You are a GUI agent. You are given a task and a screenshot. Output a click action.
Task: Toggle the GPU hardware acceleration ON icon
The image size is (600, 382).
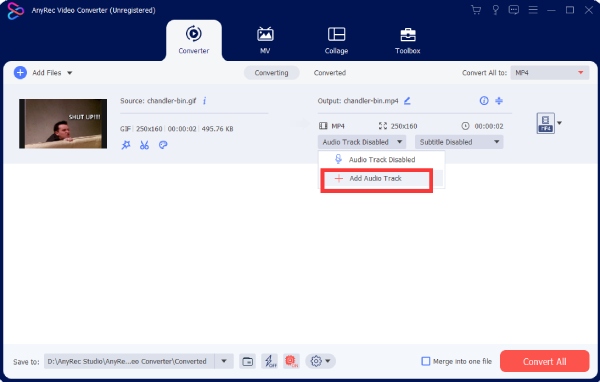291,361
